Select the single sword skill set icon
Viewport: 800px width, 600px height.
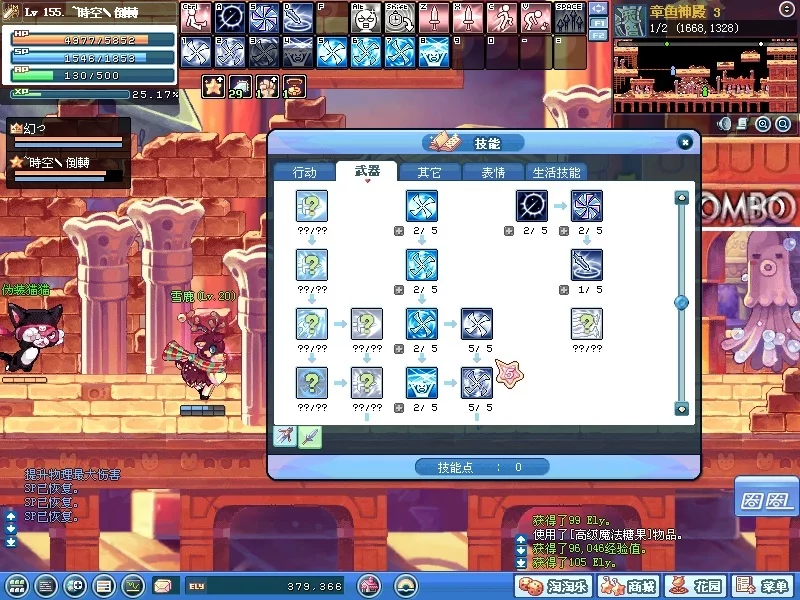click(x=310, y=437)
